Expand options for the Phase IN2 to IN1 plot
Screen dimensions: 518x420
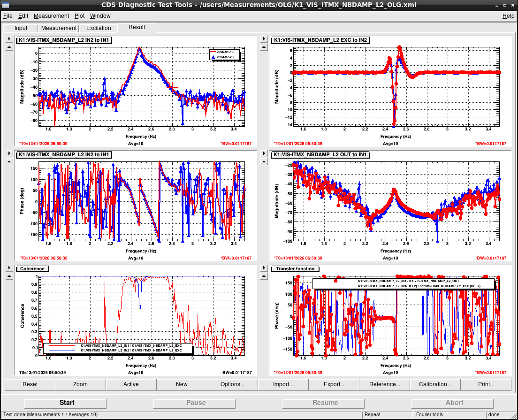click(9, 153)
